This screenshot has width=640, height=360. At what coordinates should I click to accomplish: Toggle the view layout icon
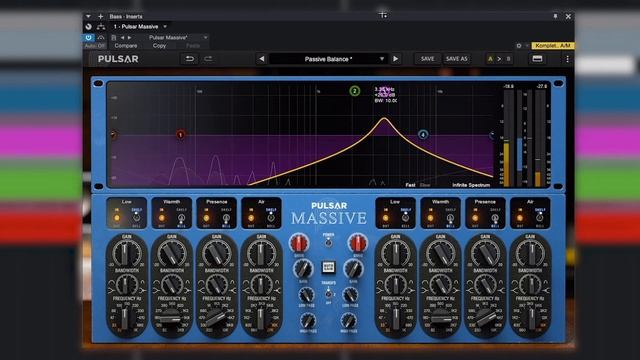[x=537, y=59]
